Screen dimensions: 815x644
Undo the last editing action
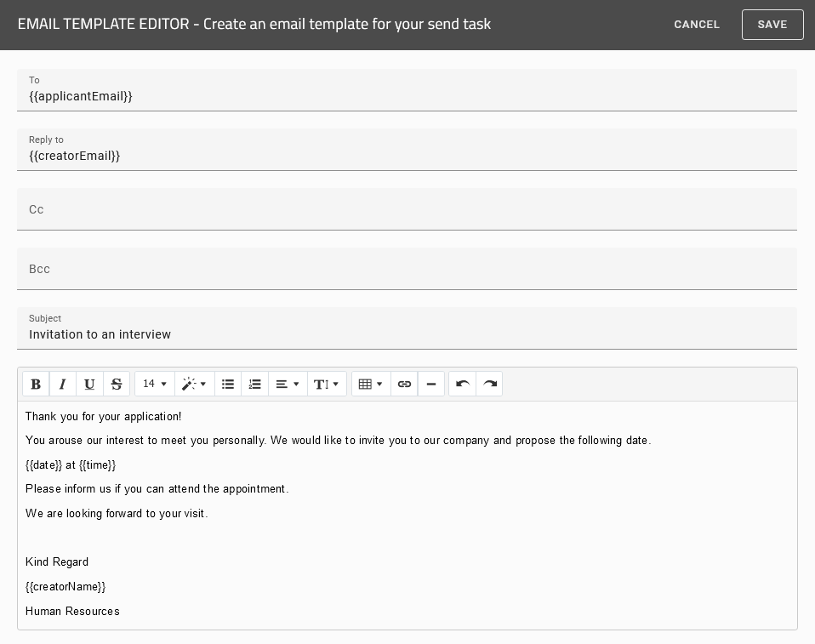(x=462, y=384)
